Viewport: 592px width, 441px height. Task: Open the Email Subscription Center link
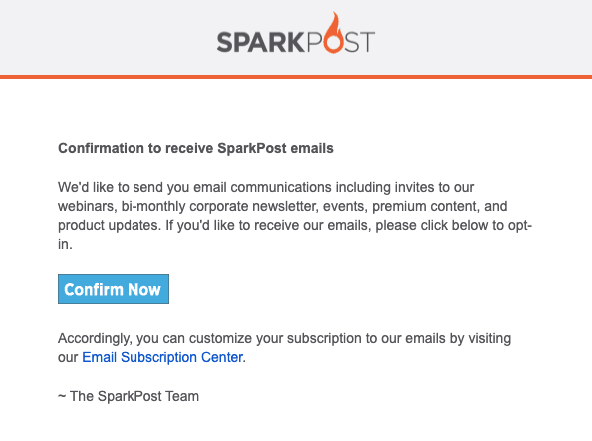pos(162,357)
